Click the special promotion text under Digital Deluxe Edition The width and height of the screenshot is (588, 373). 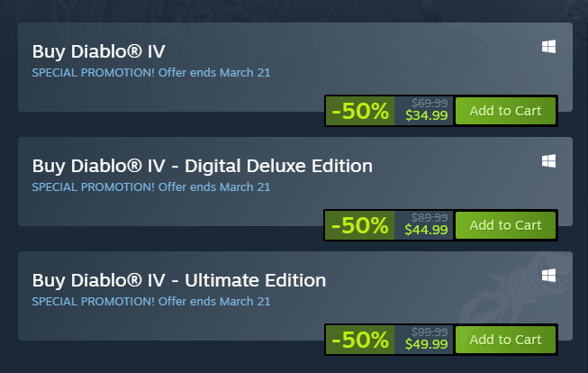coord(151,186)
